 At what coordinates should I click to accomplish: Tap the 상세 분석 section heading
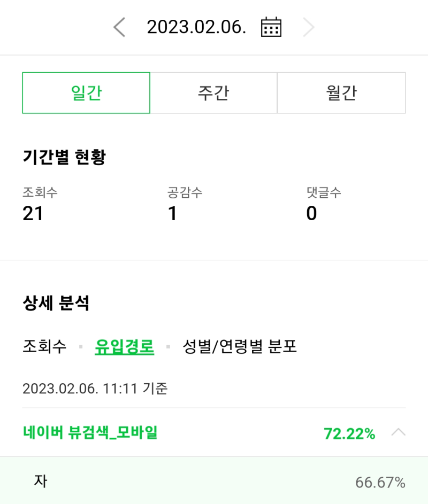[56, 304]
